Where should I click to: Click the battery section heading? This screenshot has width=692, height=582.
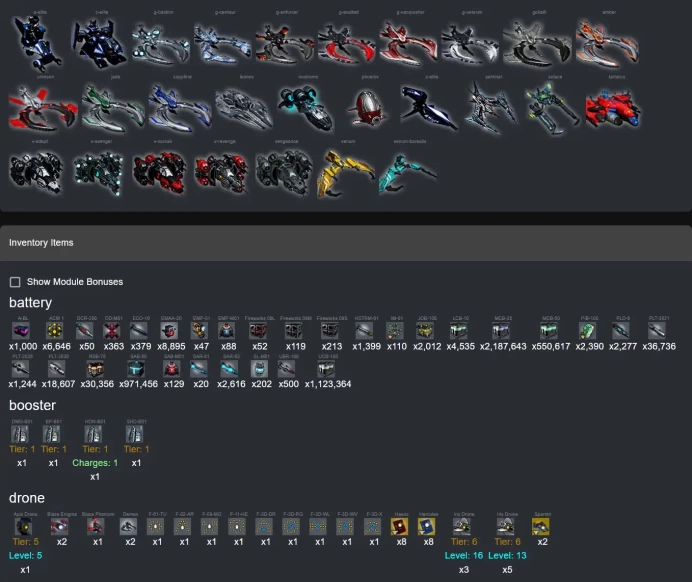(30, 303)
